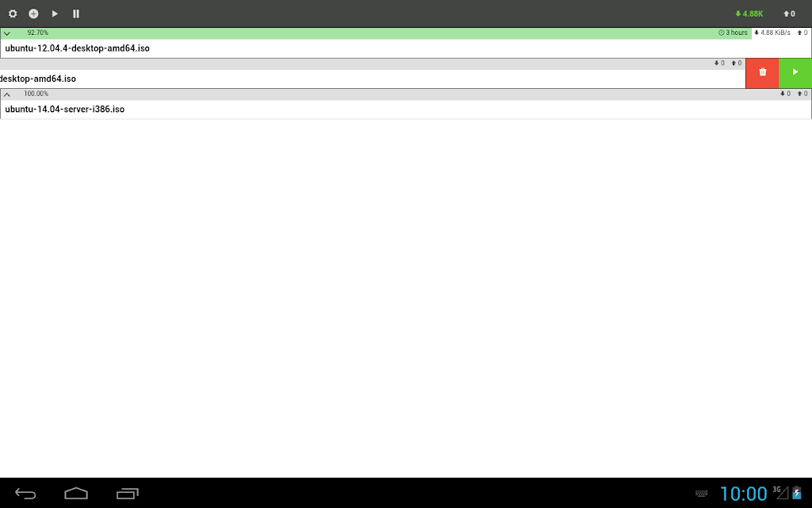This screenshot has height=508, width=812.
Task: Open the Android recent apps button
Action: 128,494
